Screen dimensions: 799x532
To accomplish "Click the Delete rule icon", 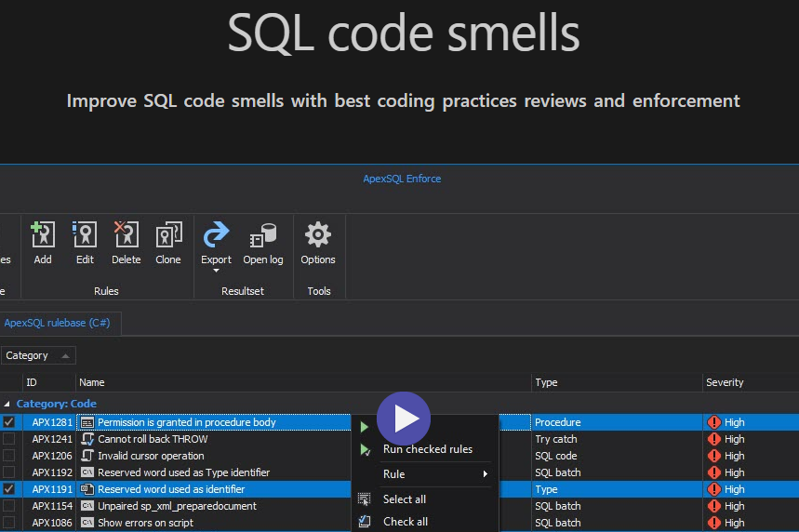I will pos(126,235).
